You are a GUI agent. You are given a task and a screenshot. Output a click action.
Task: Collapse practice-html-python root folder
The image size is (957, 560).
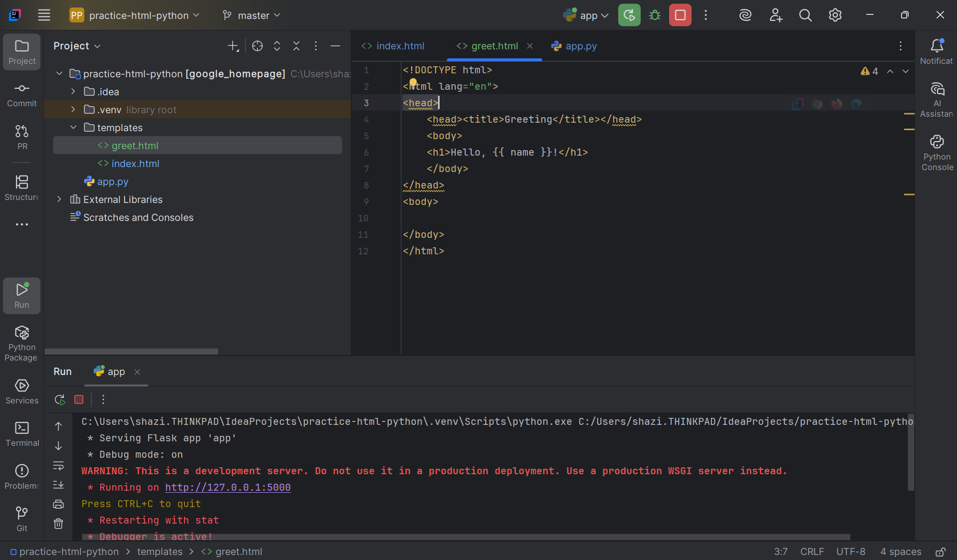pos(59,74)
